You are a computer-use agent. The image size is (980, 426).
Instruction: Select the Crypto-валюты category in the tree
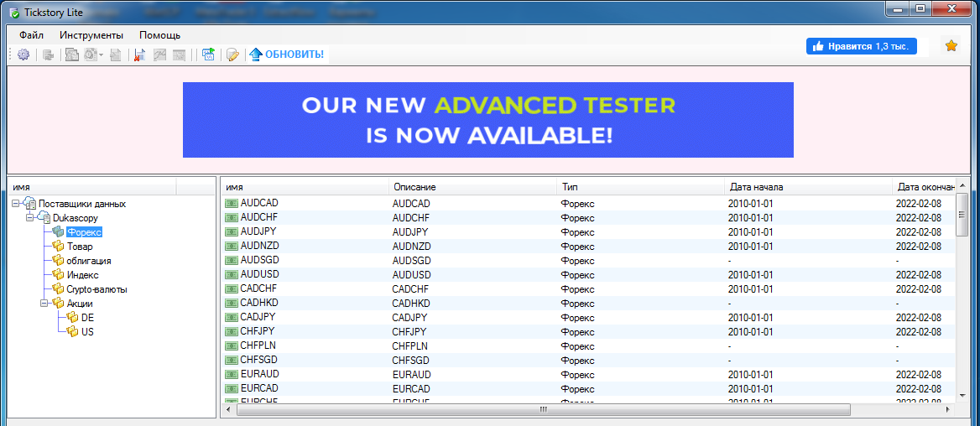(x=96, y=289)
